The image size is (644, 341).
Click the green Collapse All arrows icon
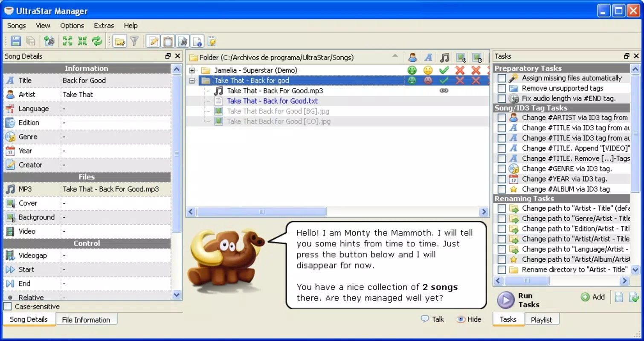(x=82, y=41)
